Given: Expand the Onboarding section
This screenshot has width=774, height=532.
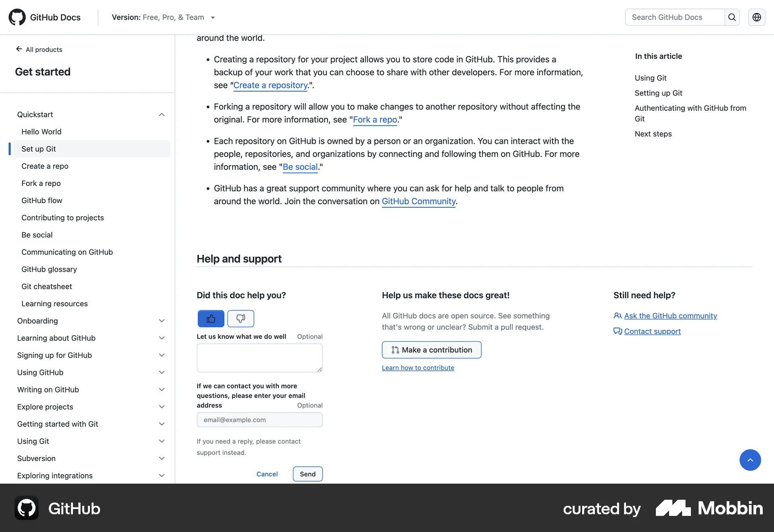Looking at the screenshot, I should point(162,321).
